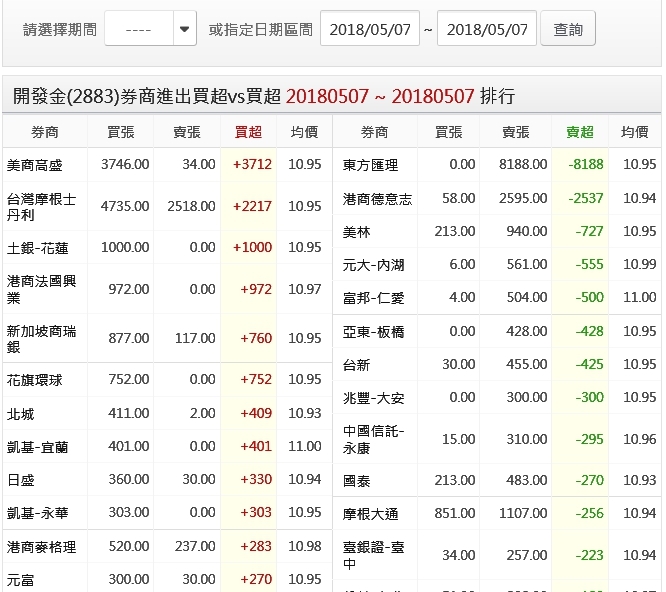Click net sell value -223
This screenshot has width=666, height=592.
pyautogui.click(x=590, y=555)
